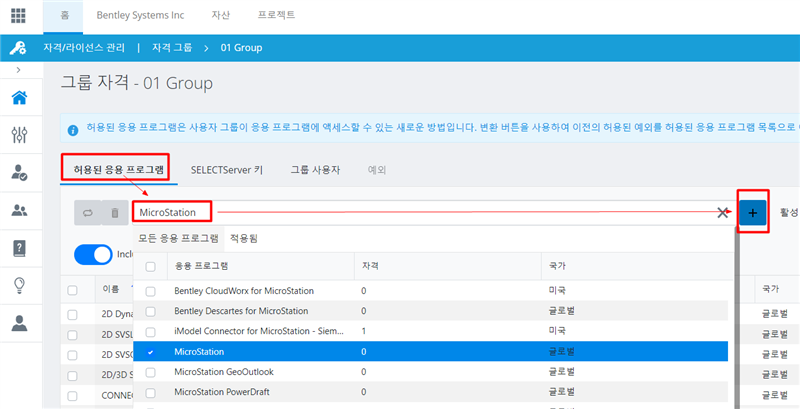The image size is (800, 409).
Task: Select the 모든 응용 프로그램 dropdown tab
Action: (x=179, y=238)
